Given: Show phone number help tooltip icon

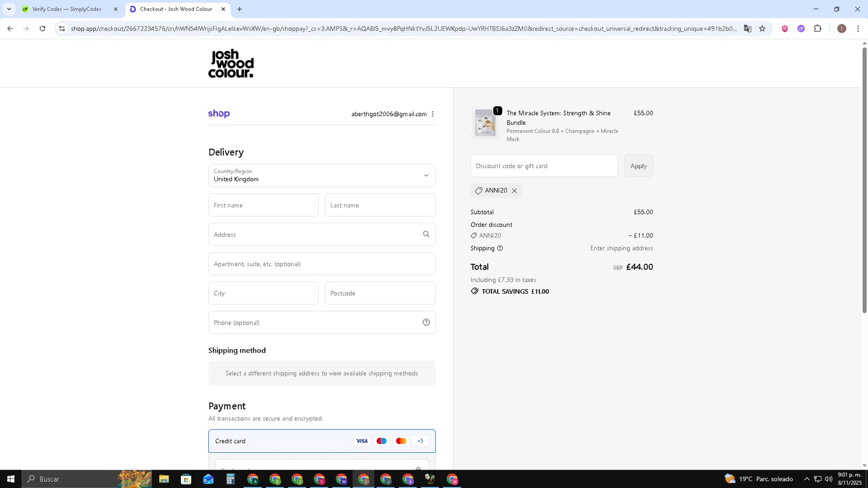Looking at the screenshot, I should click(426, 323).
